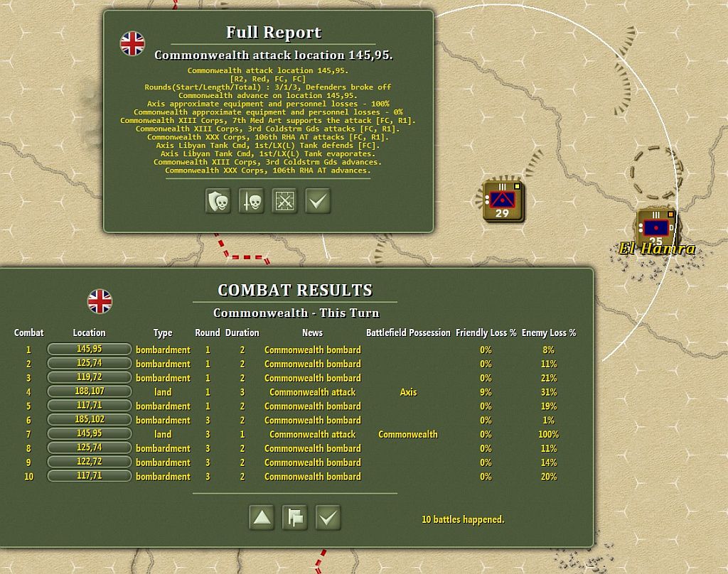Click '3rd Coldstrm Gds advances' report line

(268, 162)
